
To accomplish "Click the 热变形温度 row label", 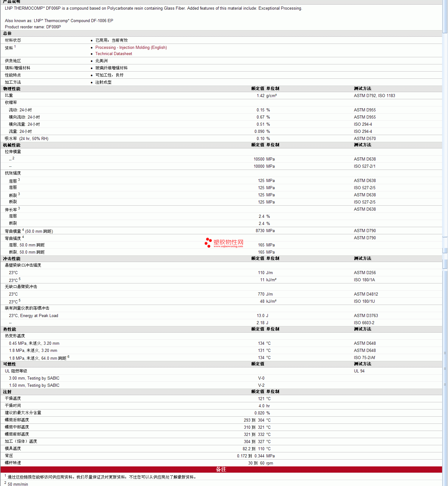I will pos(15,336).
